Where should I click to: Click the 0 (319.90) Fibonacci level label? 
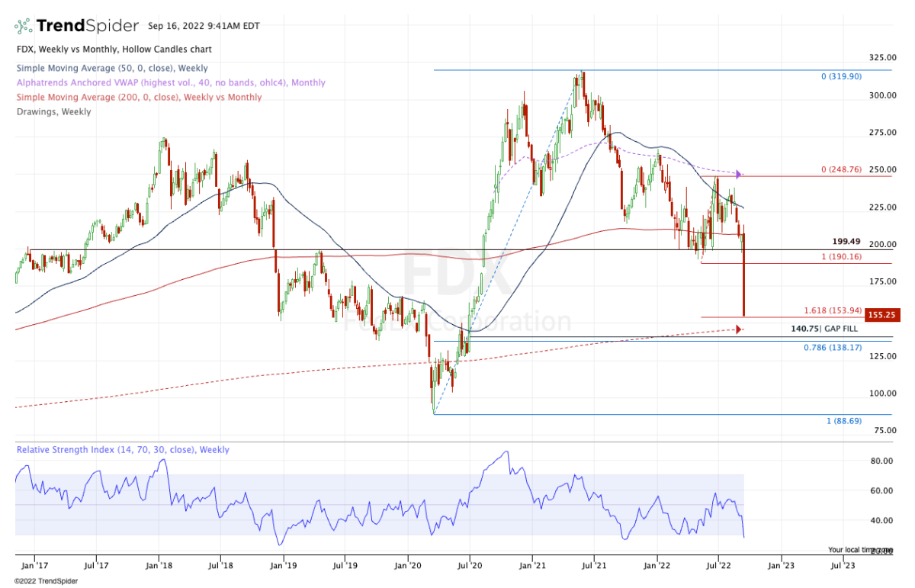[841, 77]
